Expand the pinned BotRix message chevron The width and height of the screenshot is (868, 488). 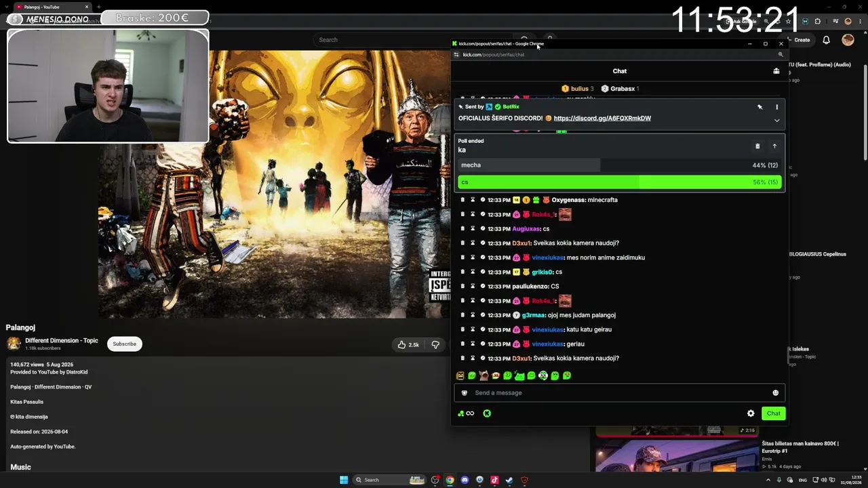(x=776, y=121)
